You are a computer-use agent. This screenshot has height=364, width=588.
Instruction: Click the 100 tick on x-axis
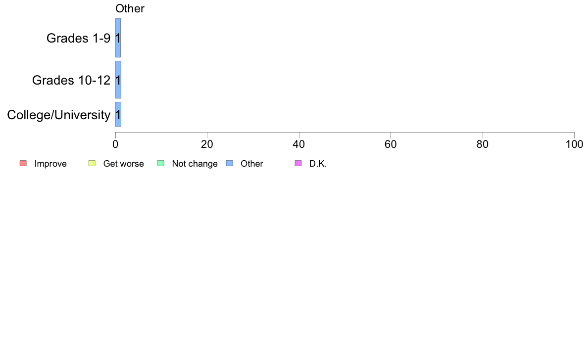pyautogui.click(x=574, y=144)
